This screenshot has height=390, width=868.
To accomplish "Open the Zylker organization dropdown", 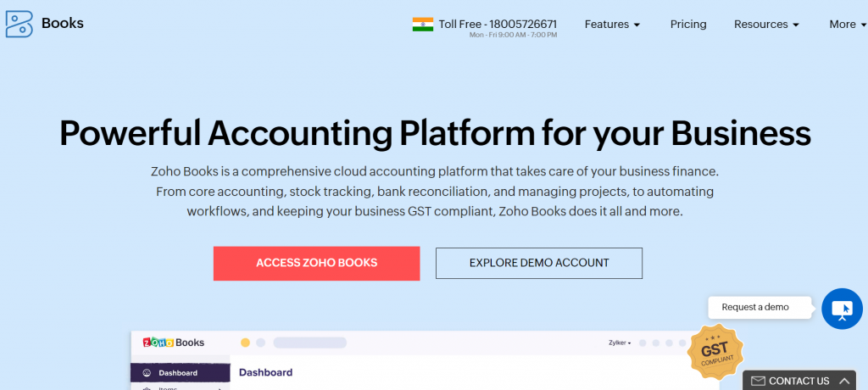I will tap(620, 343).
